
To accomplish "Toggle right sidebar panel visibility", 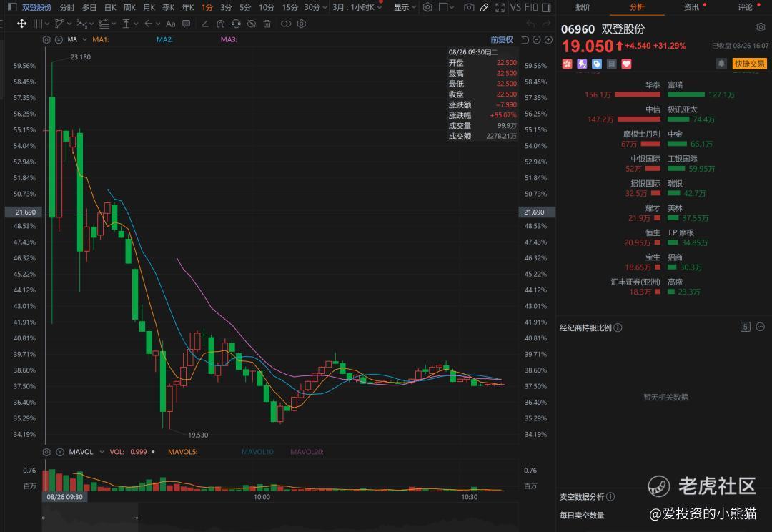I will [x=546, y=7].
